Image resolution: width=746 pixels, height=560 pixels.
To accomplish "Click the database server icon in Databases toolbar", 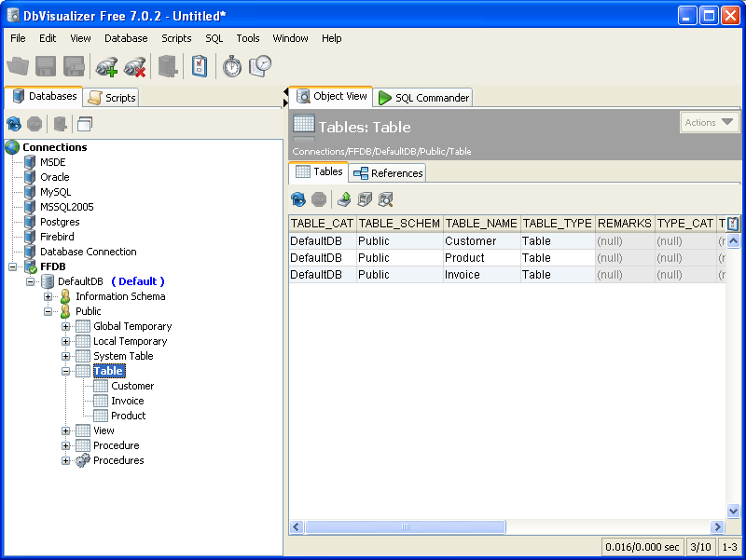I will pyautogui.click(x=60, y=124).
